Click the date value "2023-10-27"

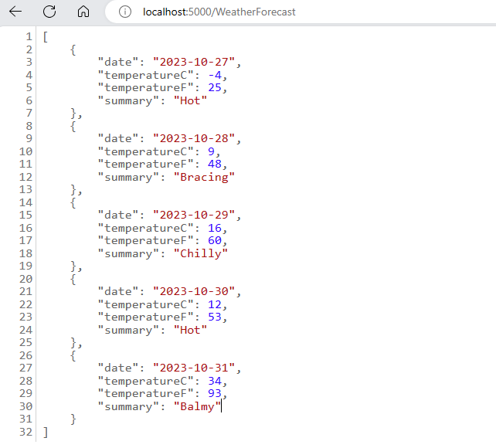pos(196,63)
